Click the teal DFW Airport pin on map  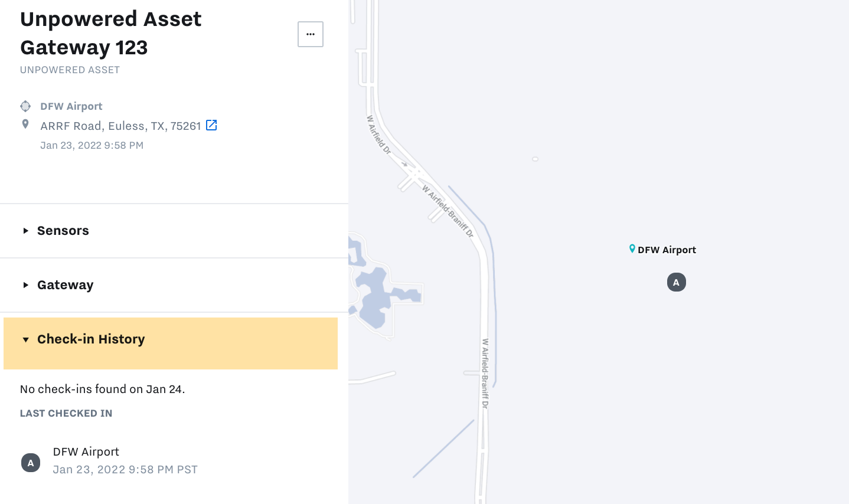tap(632, 249)
